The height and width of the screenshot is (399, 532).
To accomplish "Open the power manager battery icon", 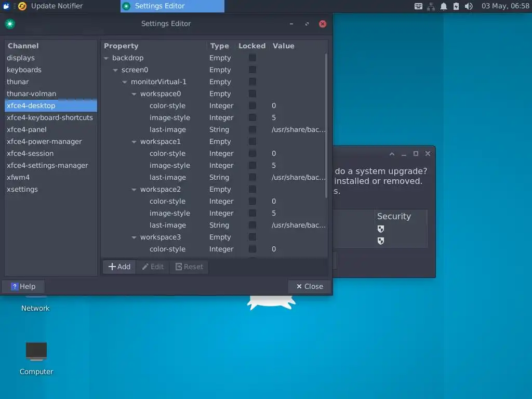I will [456, 6].
